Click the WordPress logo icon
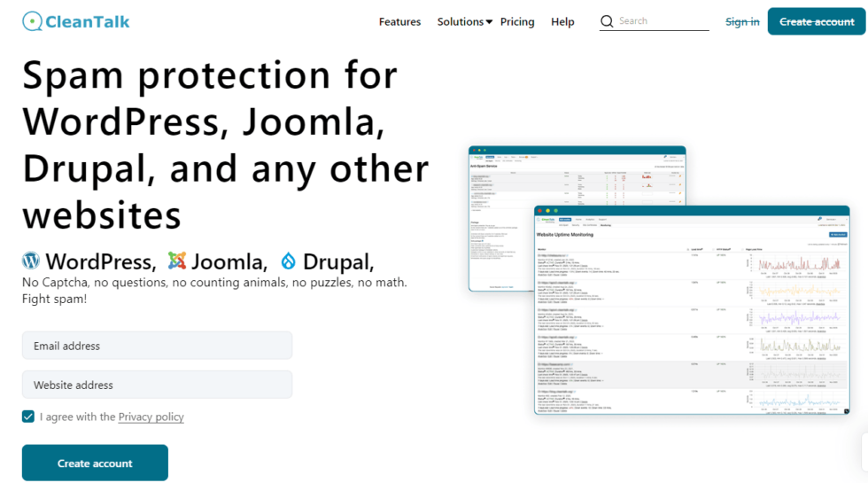The width and height of the screenshot is (868, 483). pos(31,261)
